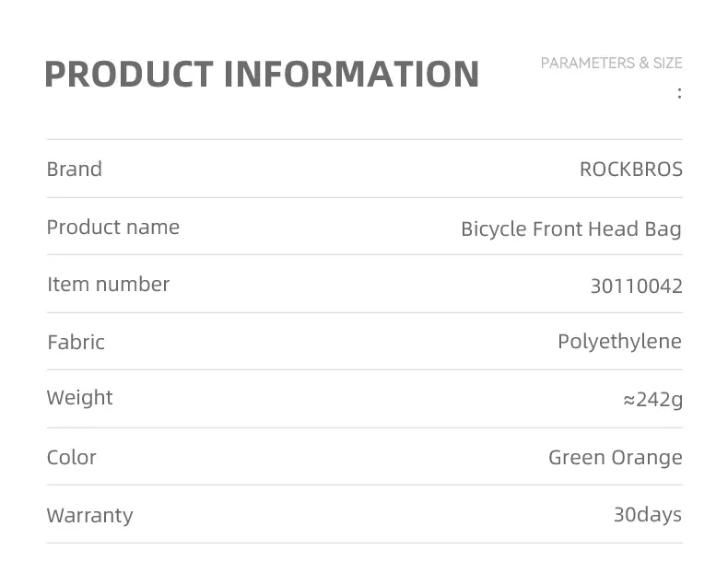Select the Warranty row label
728x573 pixels.
90,515
